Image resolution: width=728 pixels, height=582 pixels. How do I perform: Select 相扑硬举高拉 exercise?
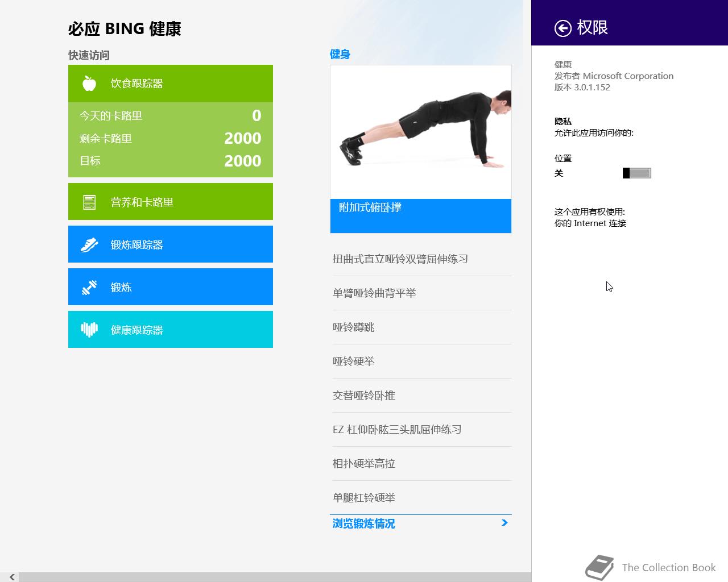point(421,464)
